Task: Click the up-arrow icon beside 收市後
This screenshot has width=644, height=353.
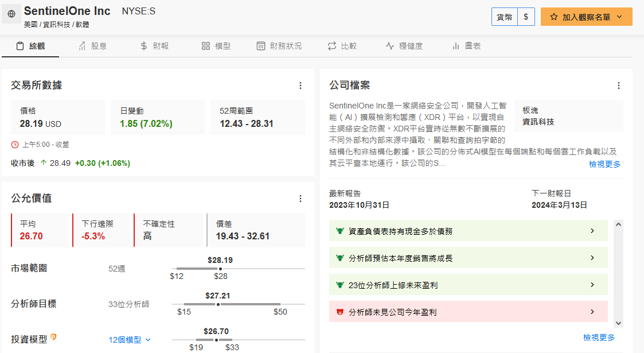Action: [44, 163]
